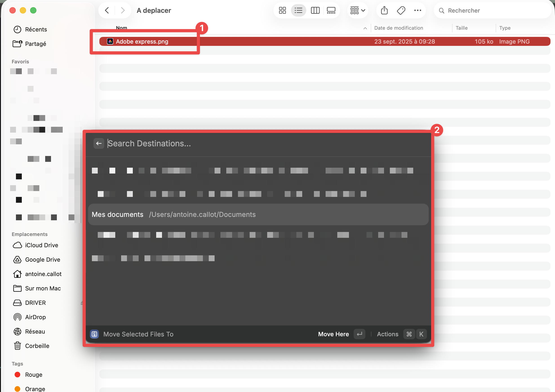Open the group-by dropdown

click(357, 10)
